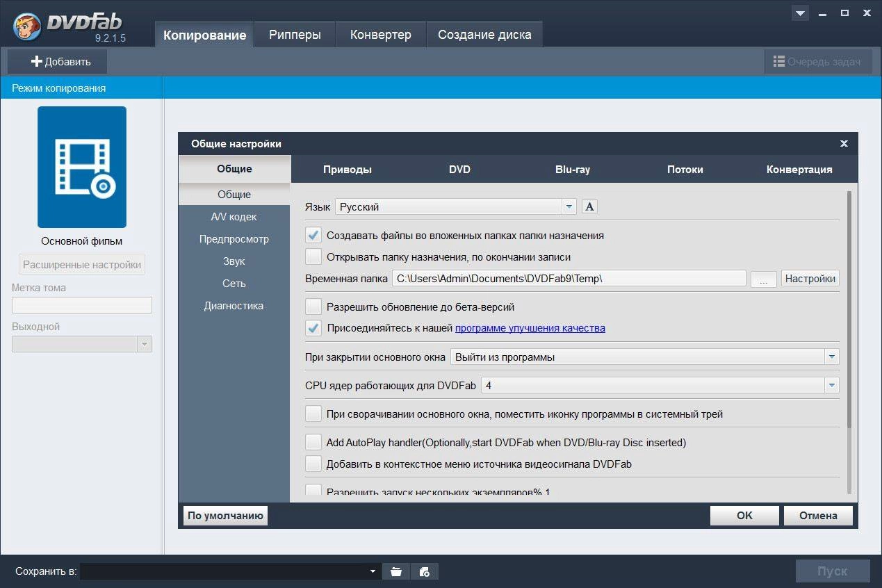Image resolution: width=882 pixels, height=588 pixels.
Task: Enable 'Разрешить обновление до бета-версий' checkbox
Action: point(313,307)
